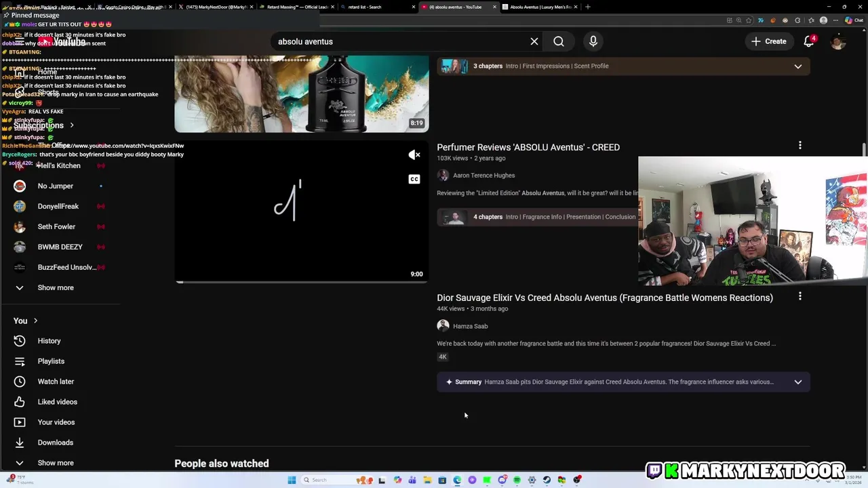Click the 'People also watched' heading
Image resolution: width=868 pixels, height=488 pixels.
(222, 464)
